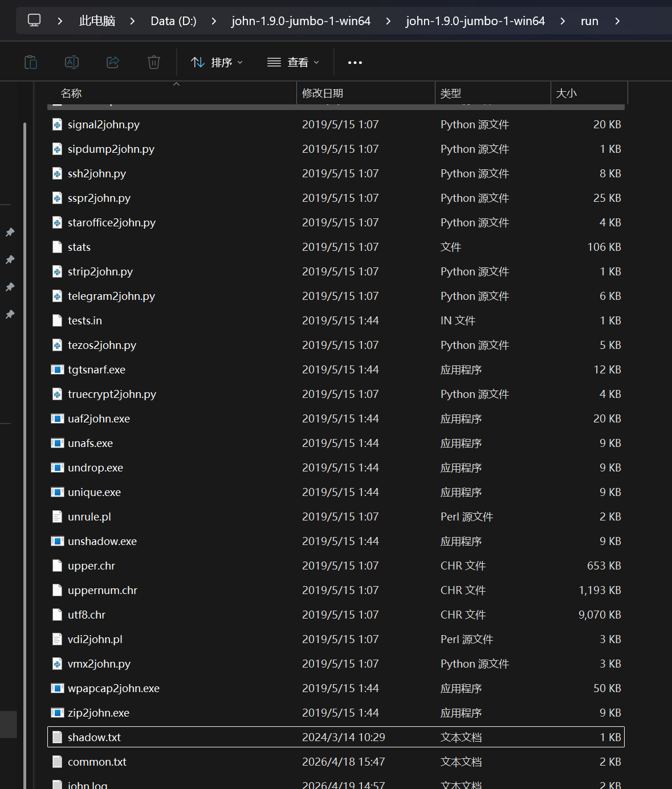
Task: Select the sspr2john.py file
Action: pyautogui.click(x=336, y=198)
